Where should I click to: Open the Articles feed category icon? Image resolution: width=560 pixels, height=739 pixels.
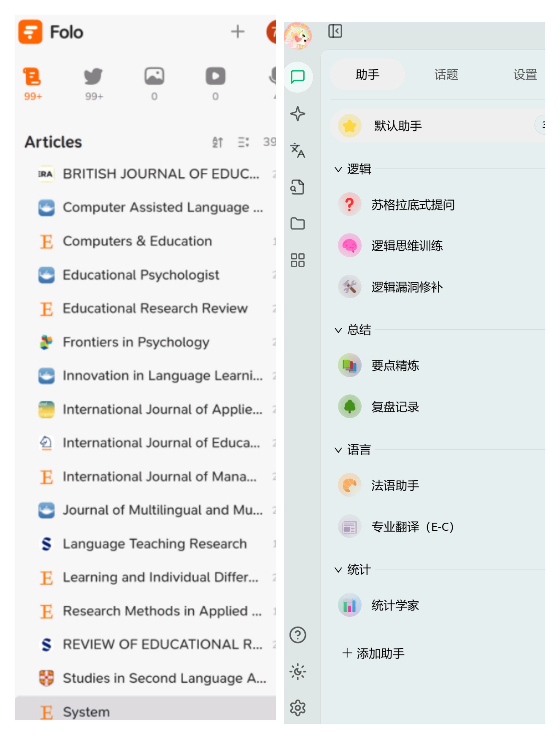coord(32,76)
